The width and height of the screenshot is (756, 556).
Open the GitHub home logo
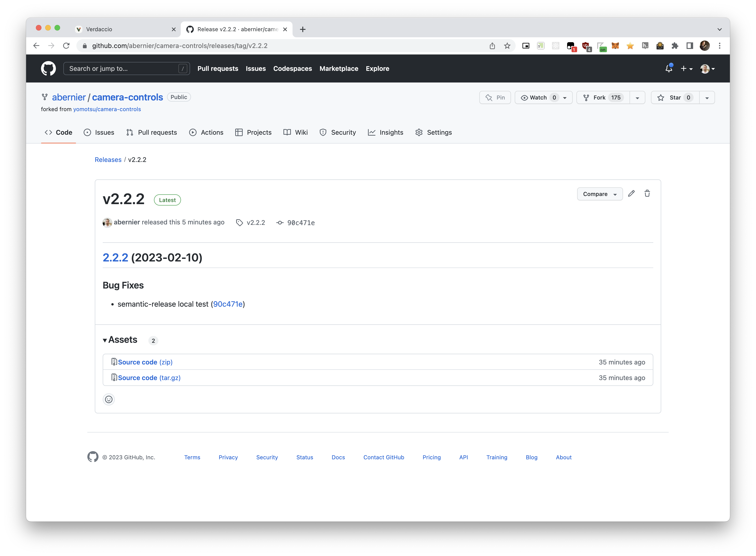coord(48,68)
